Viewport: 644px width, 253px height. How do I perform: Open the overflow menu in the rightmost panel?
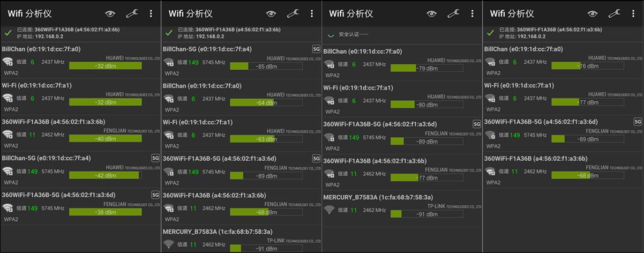pos(633,13)
